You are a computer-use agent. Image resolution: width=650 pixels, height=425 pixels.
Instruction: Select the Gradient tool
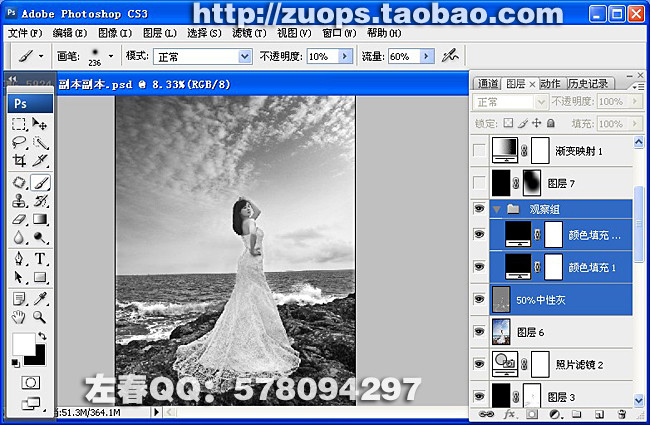pos(40,219)
